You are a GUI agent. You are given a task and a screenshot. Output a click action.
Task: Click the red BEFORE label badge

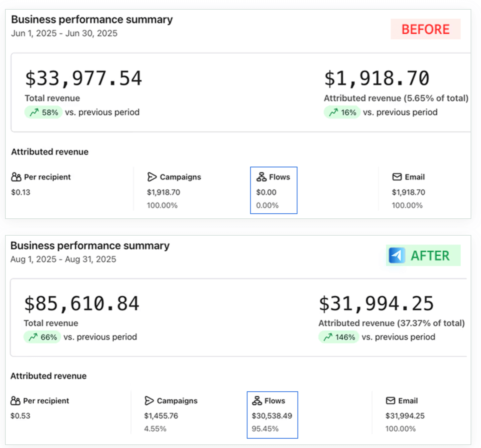[425, 29]
